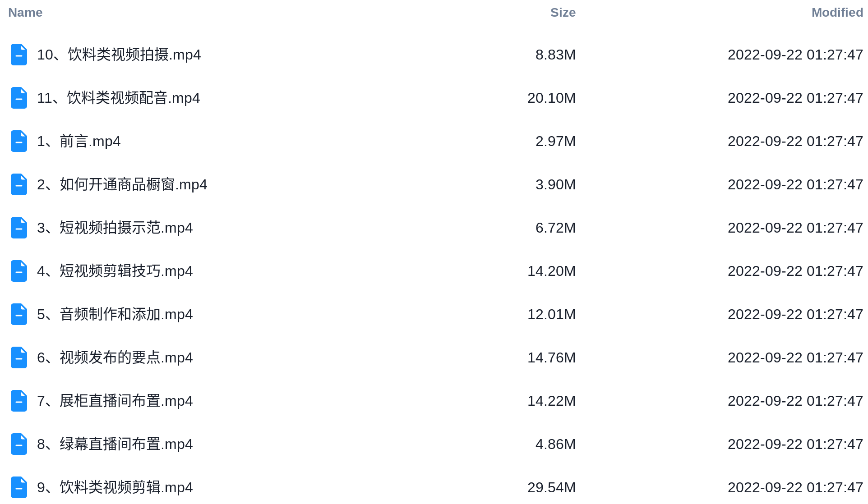
Task: Select the file icon for 1、前言.mp4
Action: [19, 141]
